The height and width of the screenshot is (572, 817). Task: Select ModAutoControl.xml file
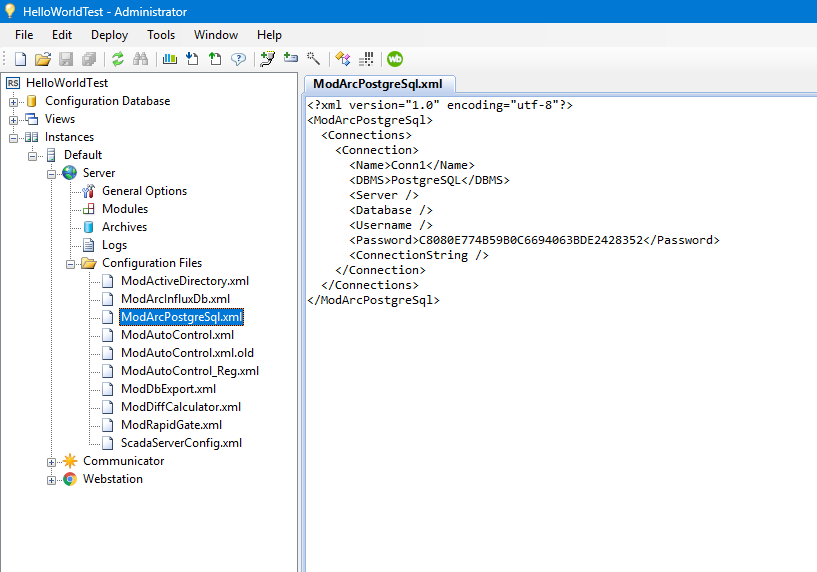point(177,335)
